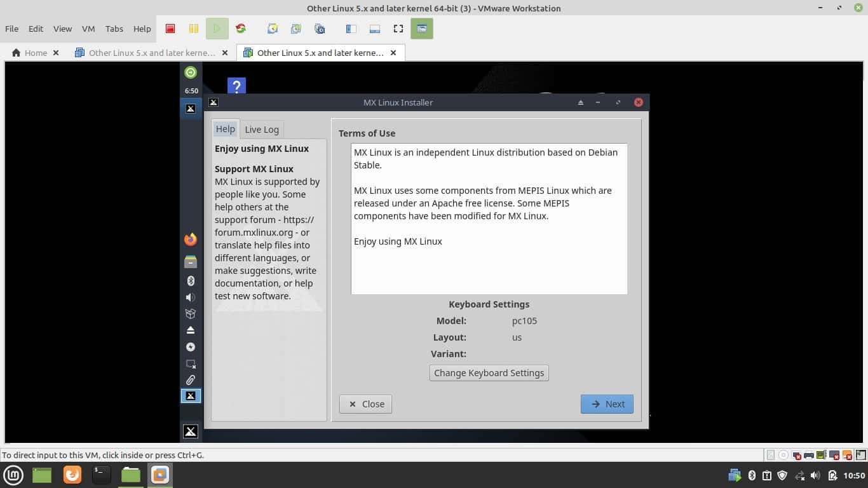
Task: Open the package updater box icon in MX panel
Action: coord(191,314)
